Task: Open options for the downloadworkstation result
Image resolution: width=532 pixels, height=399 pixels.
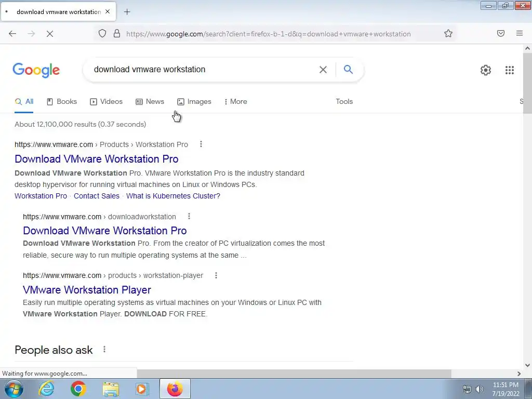Action: (x=189, y=216)
